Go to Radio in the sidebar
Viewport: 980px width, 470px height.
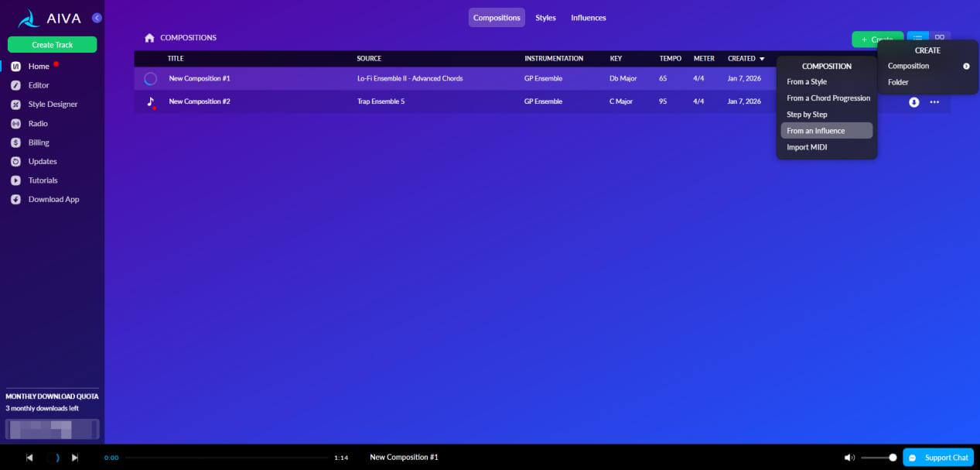coord(38,124)
